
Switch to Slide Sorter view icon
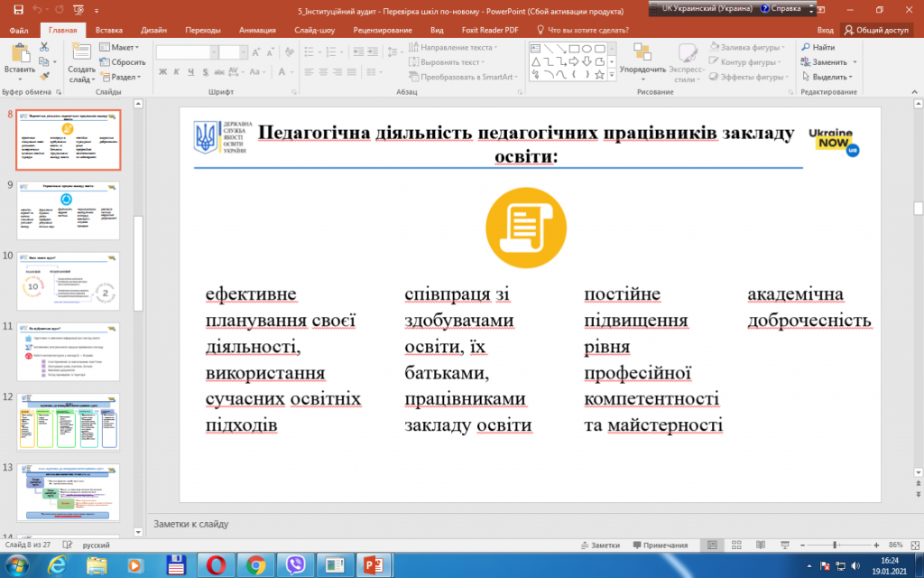tap(736, 545)
